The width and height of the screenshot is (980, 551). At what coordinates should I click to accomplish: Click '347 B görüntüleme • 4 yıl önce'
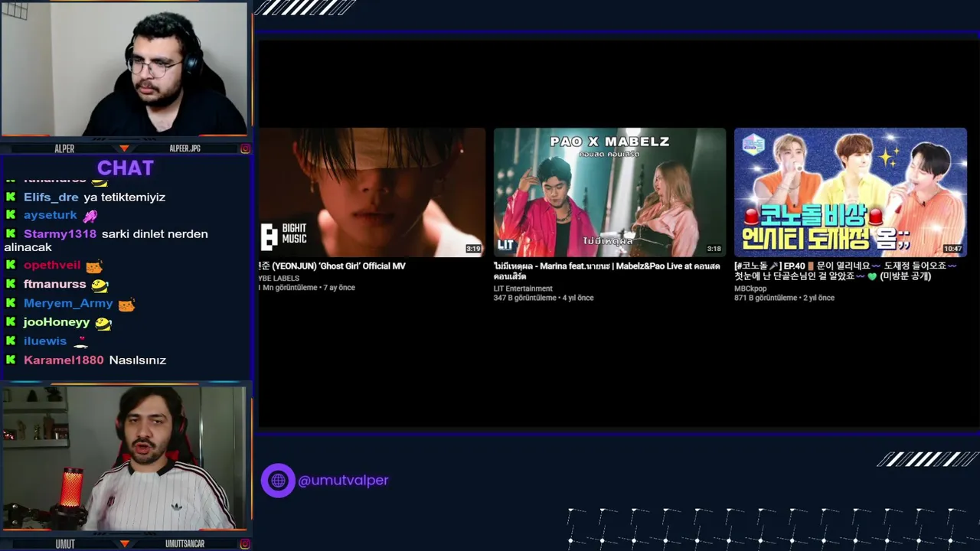[544, 298]
